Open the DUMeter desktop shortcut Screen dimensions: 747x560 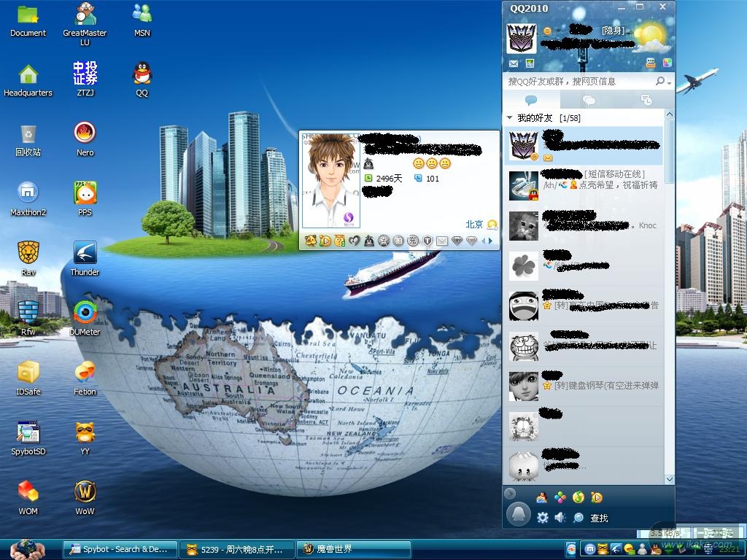(x=85, y=319)
